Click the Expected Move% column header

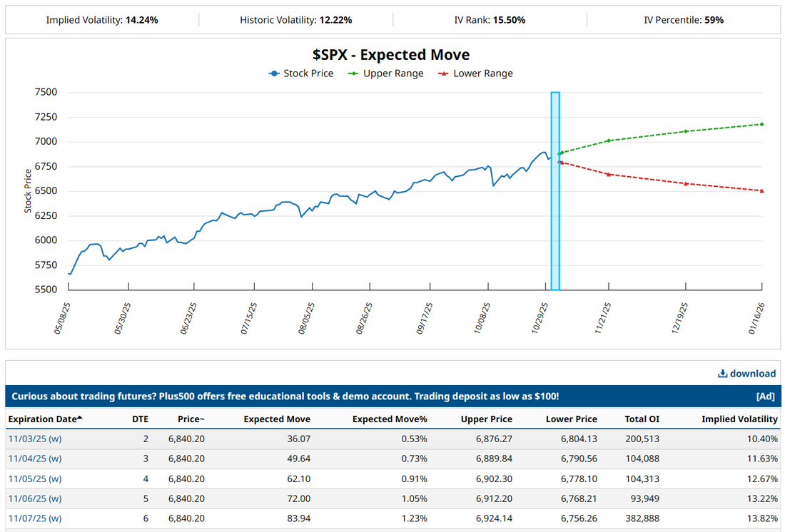click(390, 419)
